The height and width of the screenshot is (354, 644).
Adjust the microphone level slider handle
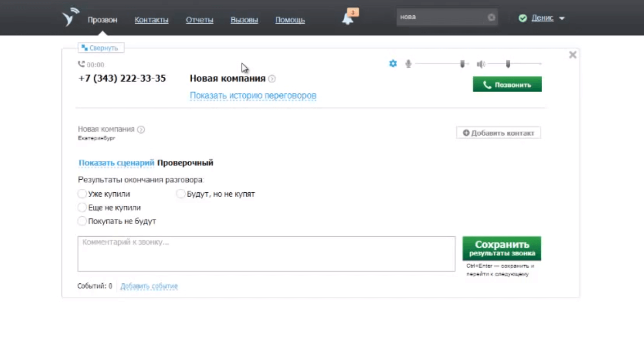tap(462, 64)
